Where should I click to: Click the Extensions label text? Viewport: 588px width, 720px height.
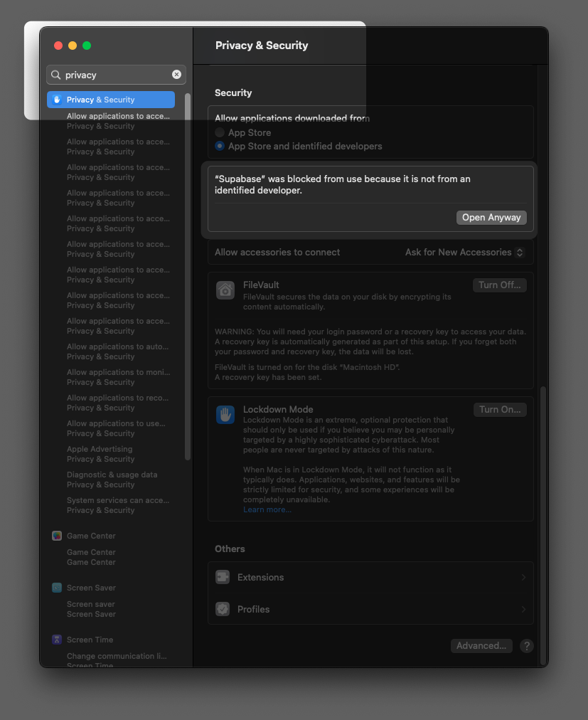click(x=260, y=577)
